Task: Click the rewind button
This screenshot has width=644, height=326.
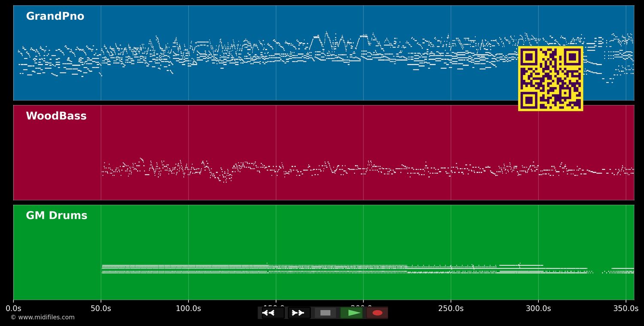Action: point(273,313)
